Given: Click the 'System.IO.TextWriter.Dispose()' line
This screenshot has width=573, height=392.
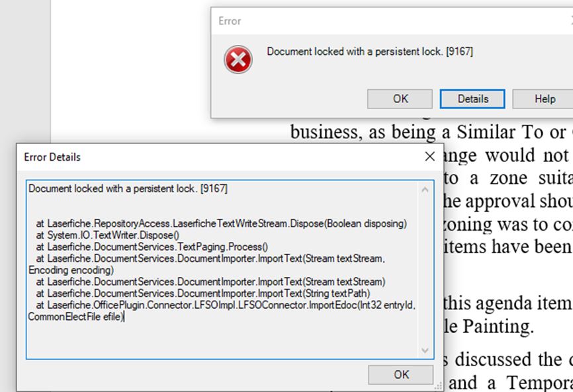Looking at the screenshot, I should [108, 235].
